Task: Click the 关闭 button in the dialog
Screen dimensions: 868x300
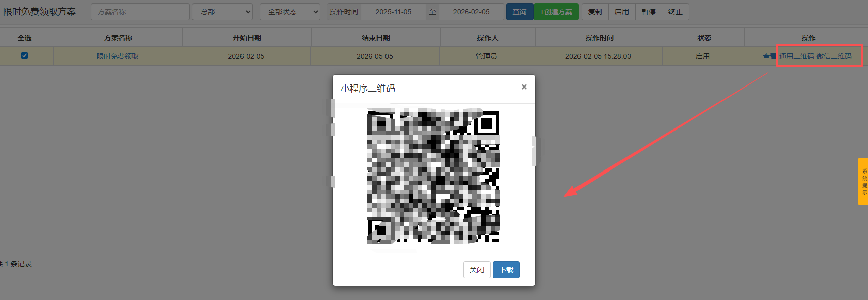Action: point(477,270)
